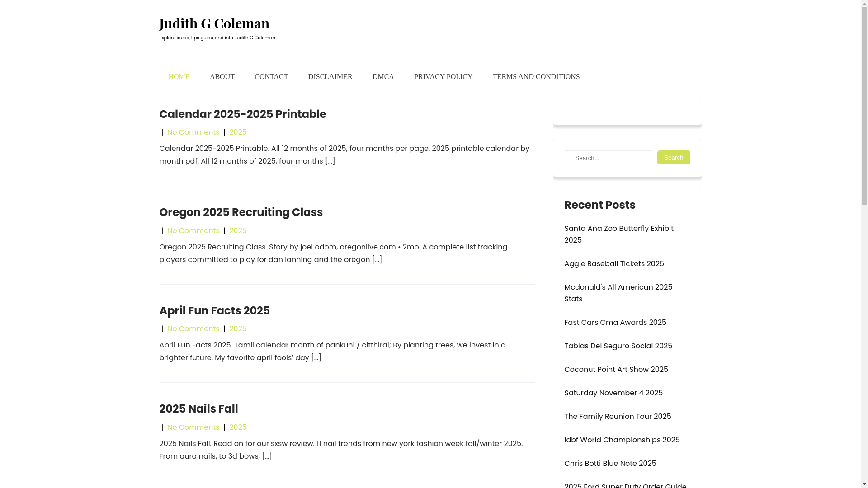Screen dimensions: 868x488
Task: Open Fast Cars Cma Awards 2025 post
Action: pyautogui.click(x=615, y=323)
